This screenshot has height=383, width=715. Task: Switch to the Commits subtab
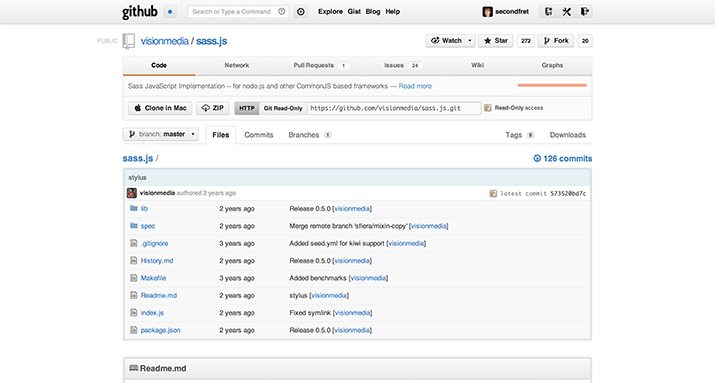pyautogui.click(x=259, y=135)
